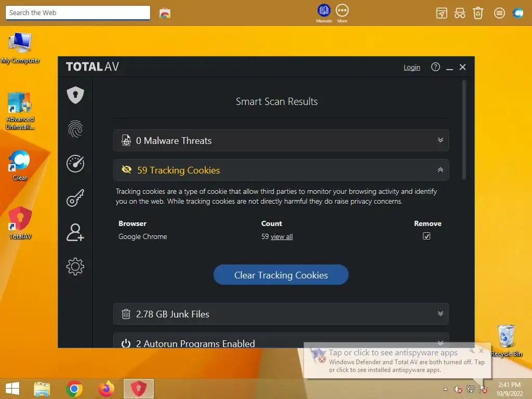The height and width of the screenshot is (399, 532).
Task: Click the trash bin icon in top right toolbar
Action: [x=478, y=13]
